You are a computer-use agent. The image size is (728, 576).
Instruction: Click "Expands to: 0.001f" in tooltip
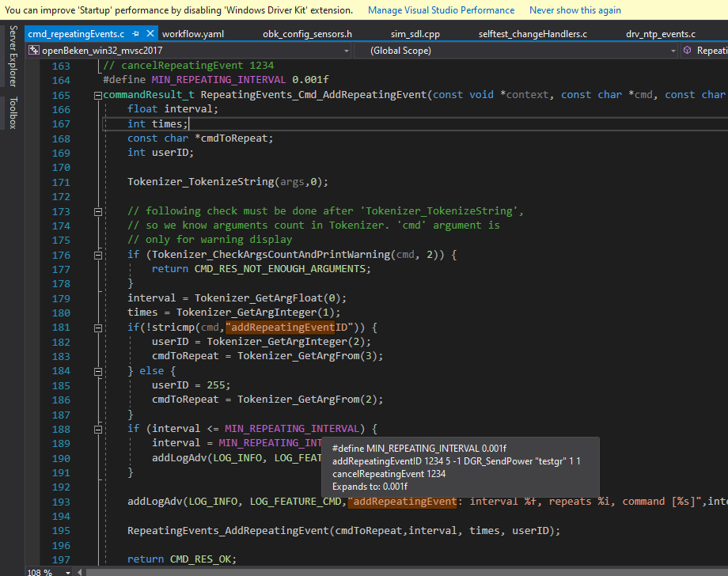370,487
